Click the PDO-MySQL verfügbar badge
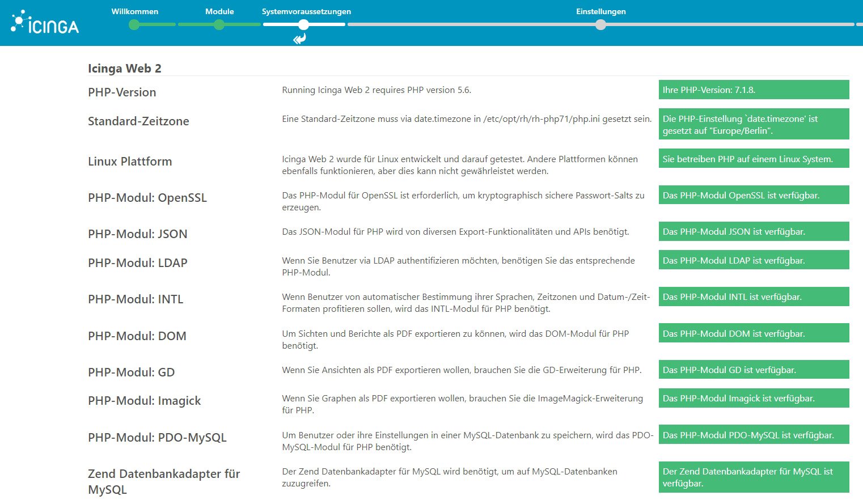Screen dimensions: 863x504 753,434
